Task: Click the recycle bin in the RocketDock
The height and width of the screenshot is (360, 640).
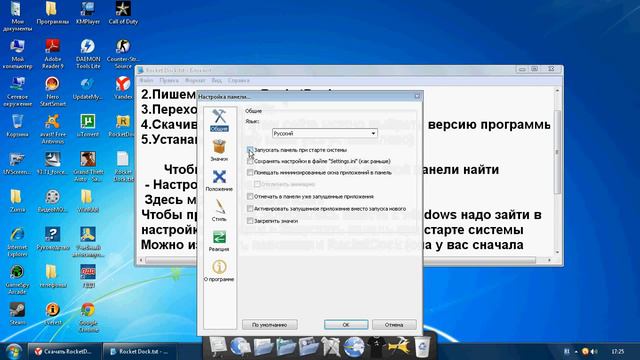Action: [422, 347]
